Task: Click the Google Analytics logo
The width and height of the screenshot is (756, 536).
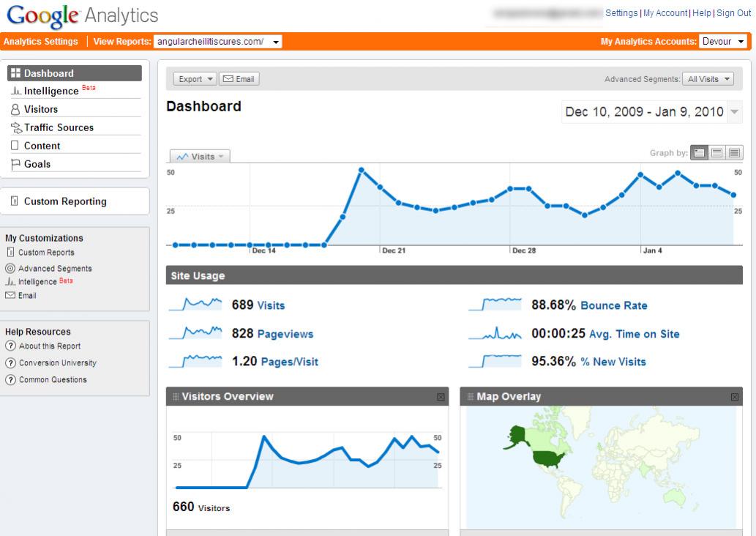Action: (83, 16)
